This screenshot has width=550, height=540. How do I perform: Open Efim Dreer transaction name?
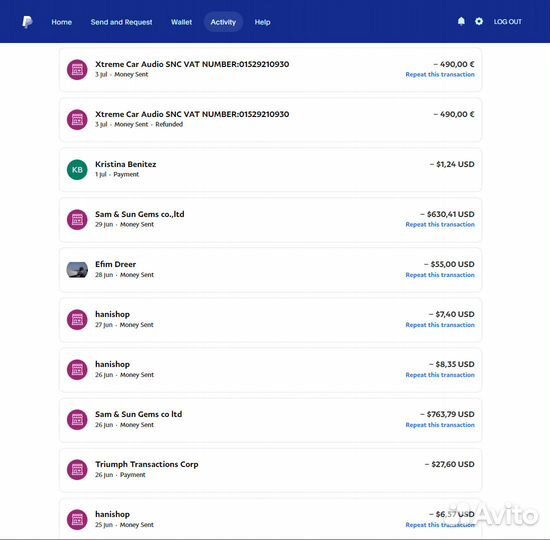point(115,264)
